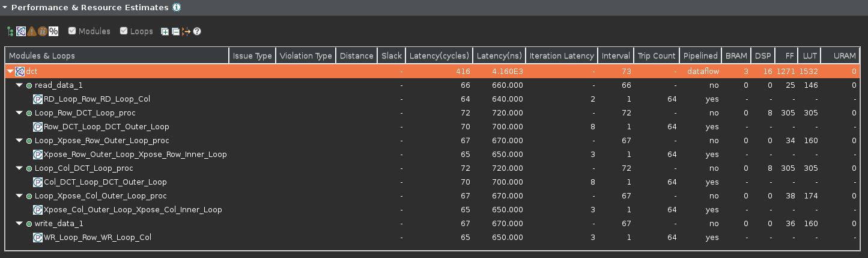Click the Violation Type column header

click(306, 56)
